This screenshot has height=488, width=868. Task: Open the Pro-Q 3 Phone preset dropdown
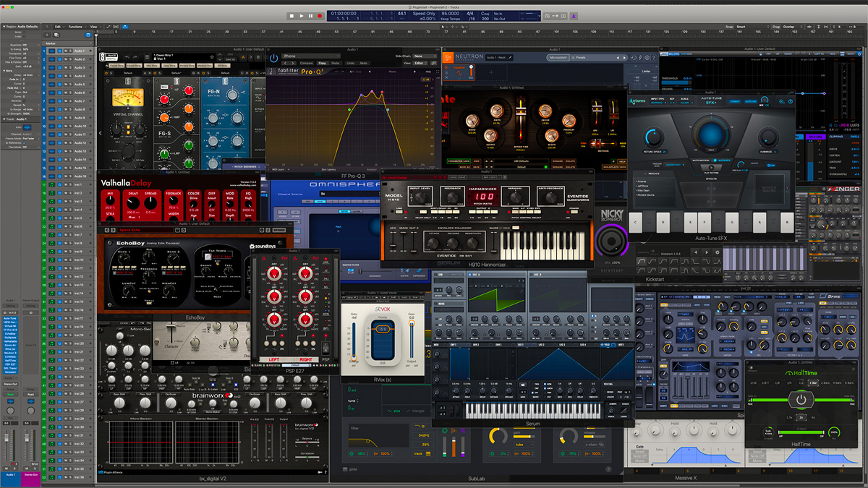point(311,56)
